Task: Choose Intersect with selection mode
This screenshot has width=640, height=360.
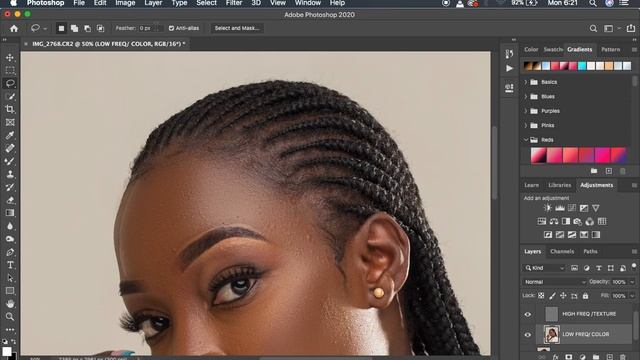Action: (100, 28)
